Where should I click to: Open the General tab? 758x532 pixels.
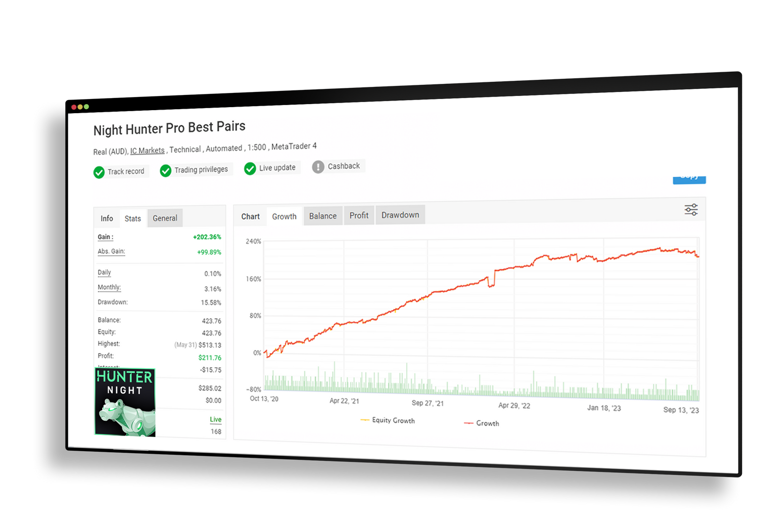[165, 218]
